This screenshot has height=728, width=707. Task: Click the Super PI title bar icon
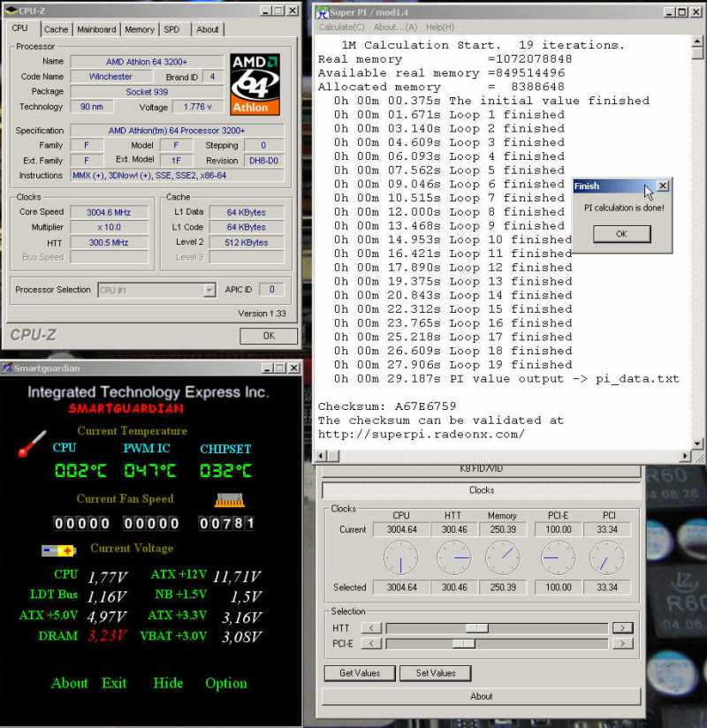pos(323,11)
